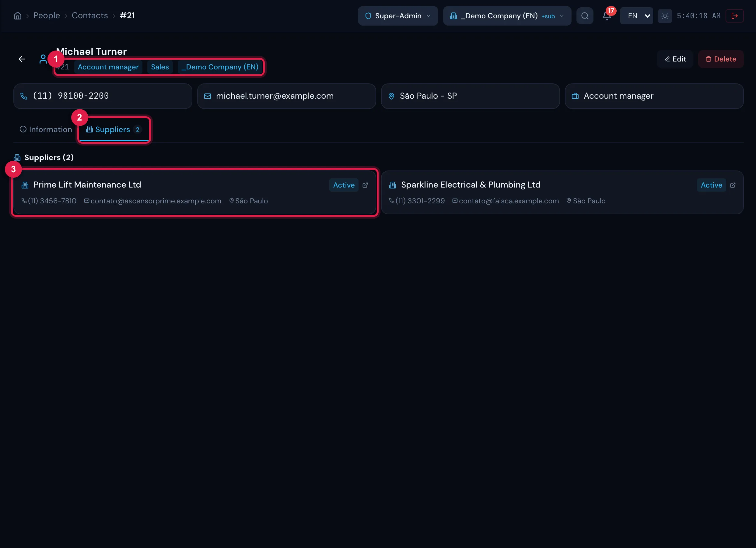Click the logout icon in the top right

pyautogui.click(x=734, y=16)
